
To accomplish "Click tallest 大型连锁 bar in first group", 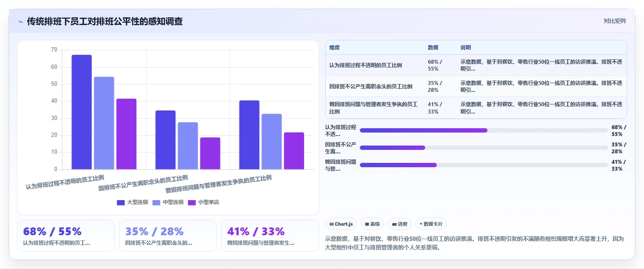I will 82,112.
